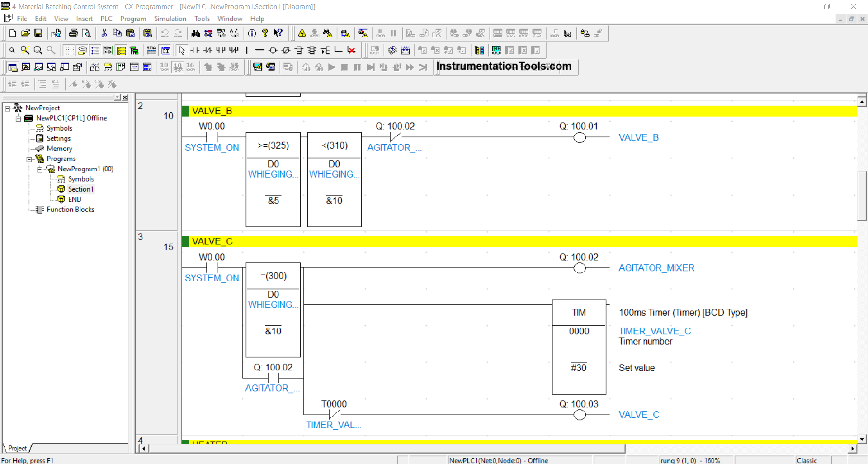Click the Find binoculars icon
Image resolution: width=868 pixels, height=464 pixels.
tap(195, 33)
